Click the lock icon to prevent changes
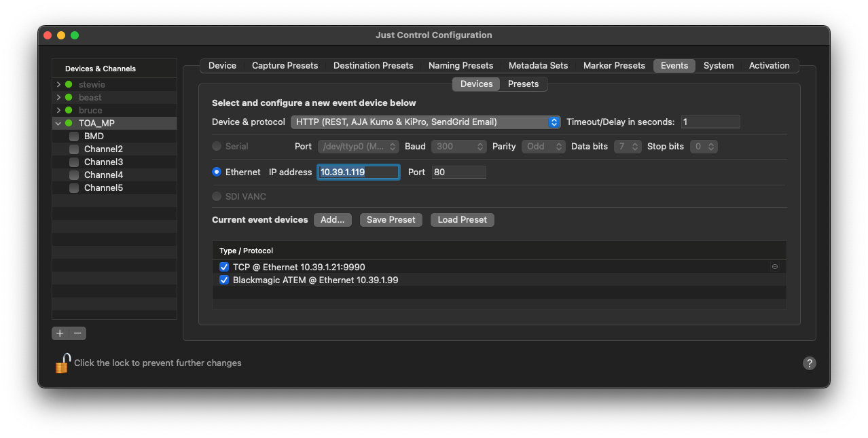 [62, 363]
